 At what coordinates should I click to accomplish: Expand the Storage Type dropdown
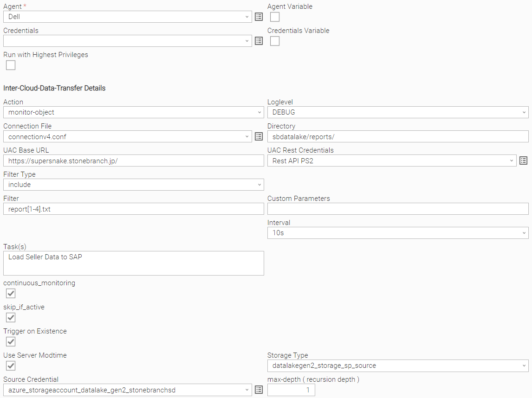click(398, 366)
